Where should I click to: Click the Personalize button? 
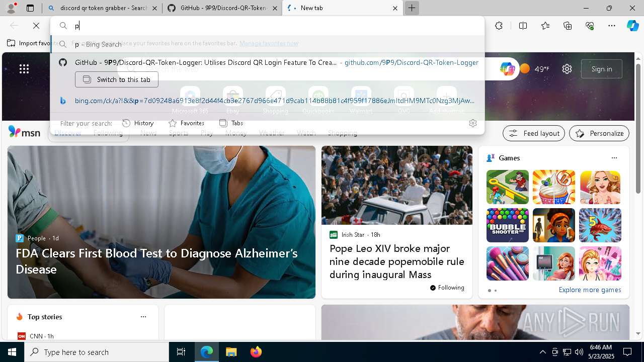pyautogui.click(x=599, y=133)
